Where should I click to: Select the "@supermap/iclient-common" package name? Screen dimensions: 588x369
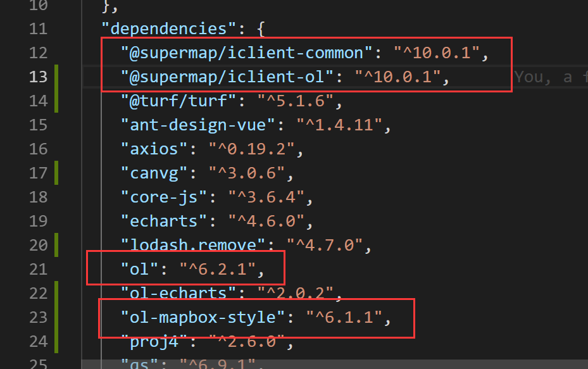pyautogui.click(x=246, y=53)
